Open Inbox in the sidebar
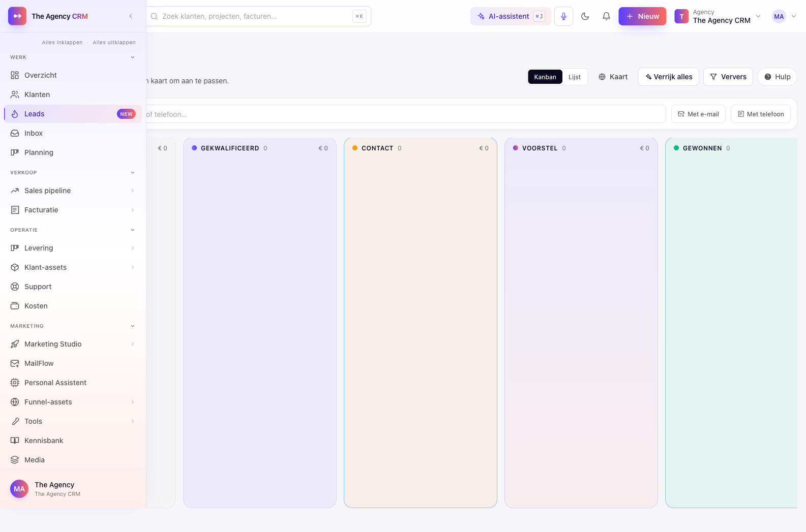The height and width of the screenshot is (532, 806). (x=73, y=133)
